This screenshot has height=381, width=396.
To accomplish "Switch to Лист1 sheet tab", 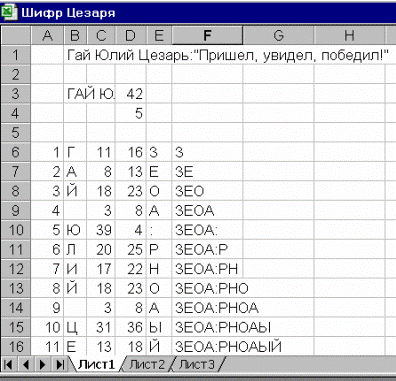I will pos(96,364).
